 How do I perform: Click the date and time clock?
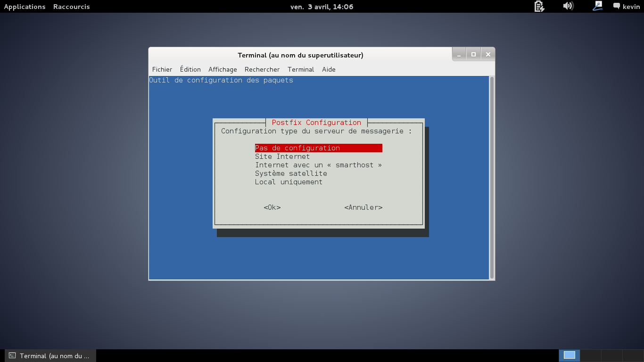pyautogui.click(x=322, y=7)
